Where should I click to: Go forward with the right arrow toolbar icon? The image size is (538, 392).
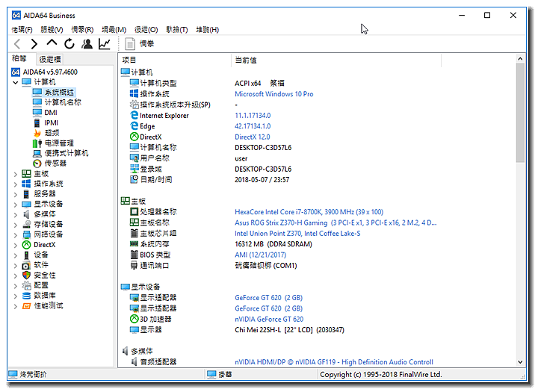tap(34, 44)
